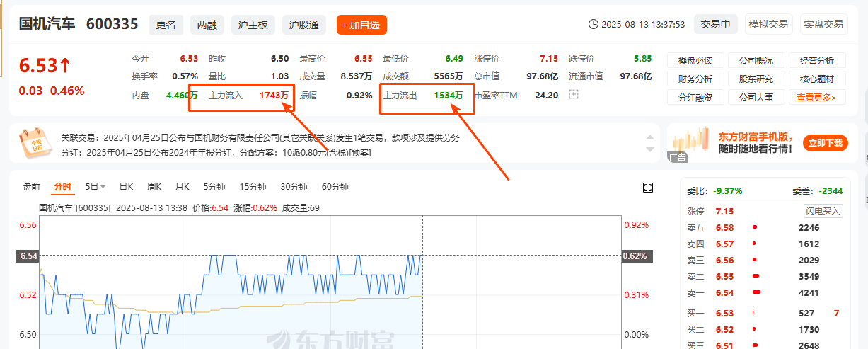The height and width of the screenshot is (349, 868).
Task: Open the 核心题材 link
Action: [x=816, y=79]
